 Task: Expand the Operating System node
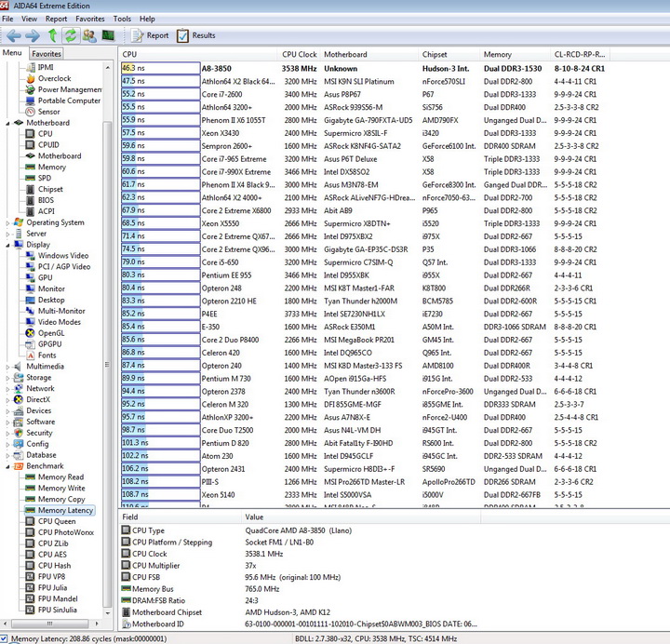[x=7, y=223]
